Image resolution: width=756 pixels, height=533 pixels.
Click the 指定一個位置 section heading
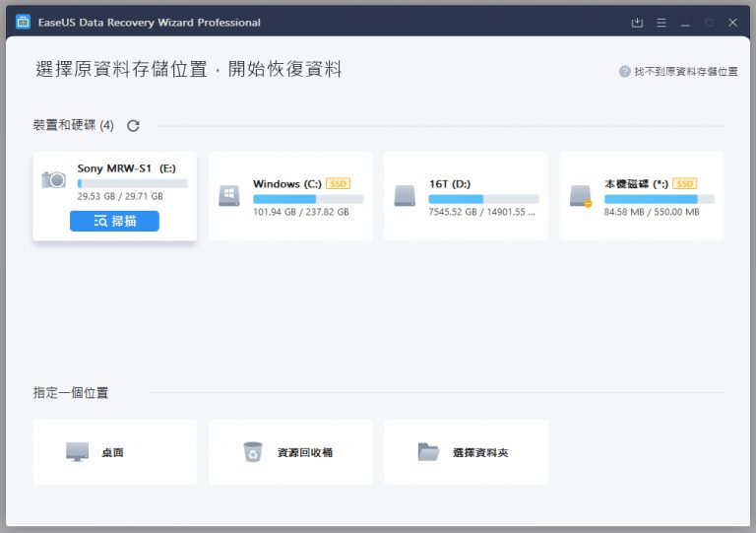[x=71, y=393]
